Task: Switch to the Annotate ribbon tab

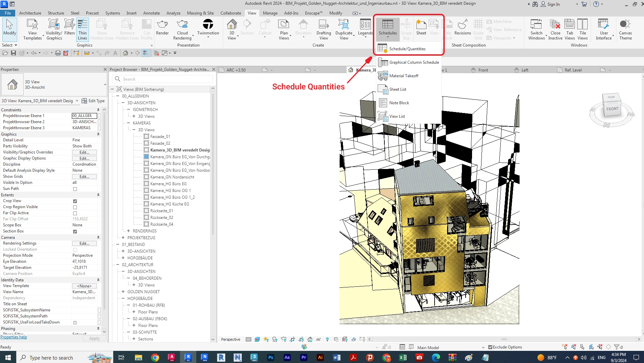Action: 151,13
